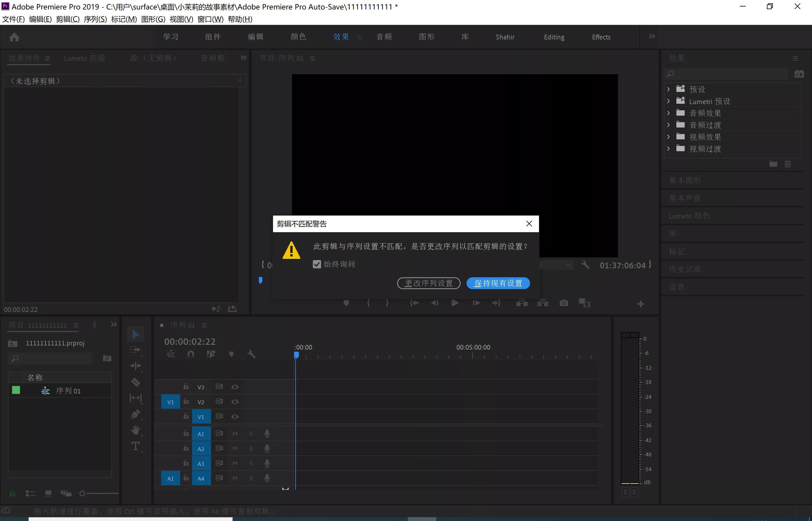Select the Razor tool in tools panel
This screenshot has height=521, width=812.
click(x=135, y=382)
